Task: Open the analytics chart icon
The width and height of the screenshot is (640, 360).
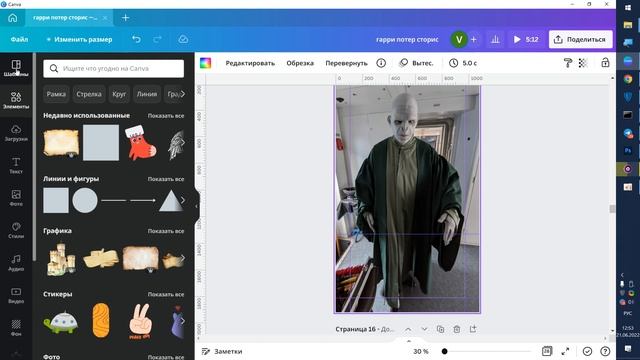Action: (x=495, y=40)
